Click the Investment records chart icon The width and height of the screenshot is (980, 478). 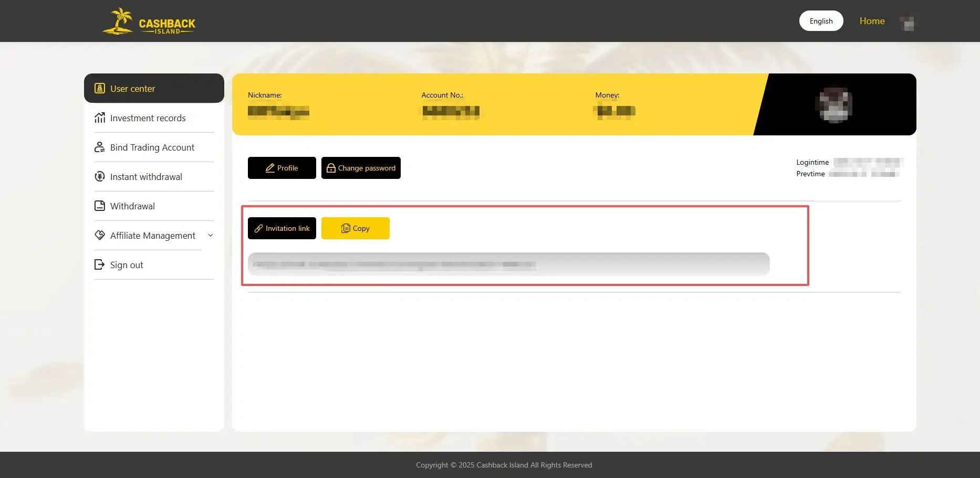[100, 118]
